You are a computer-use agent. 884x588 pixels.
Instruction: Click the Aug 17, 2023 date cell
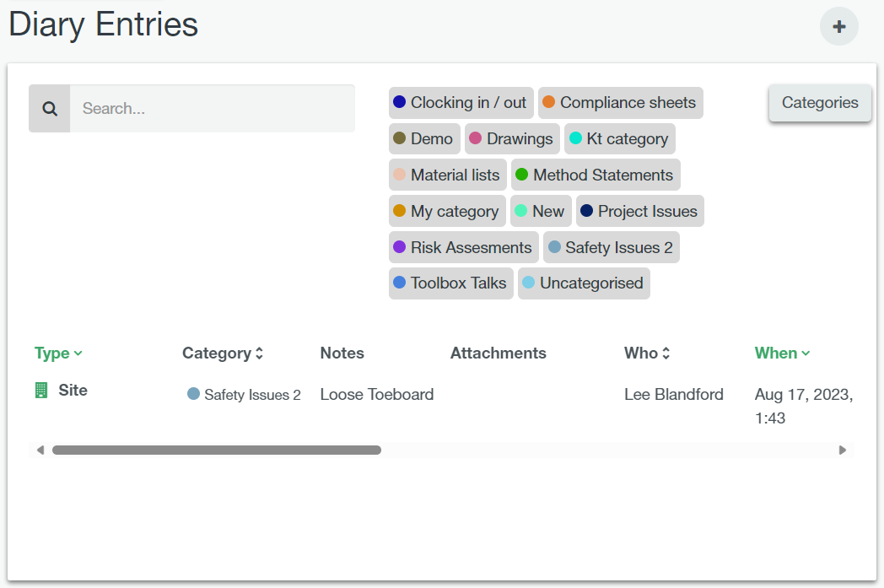coord(803,406)
